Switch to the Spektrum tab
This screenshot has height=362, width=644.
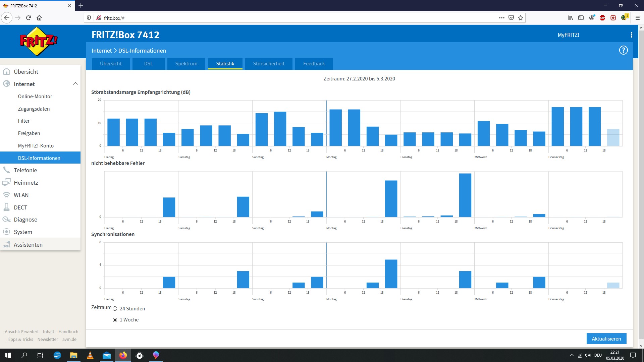pos(186,64)
